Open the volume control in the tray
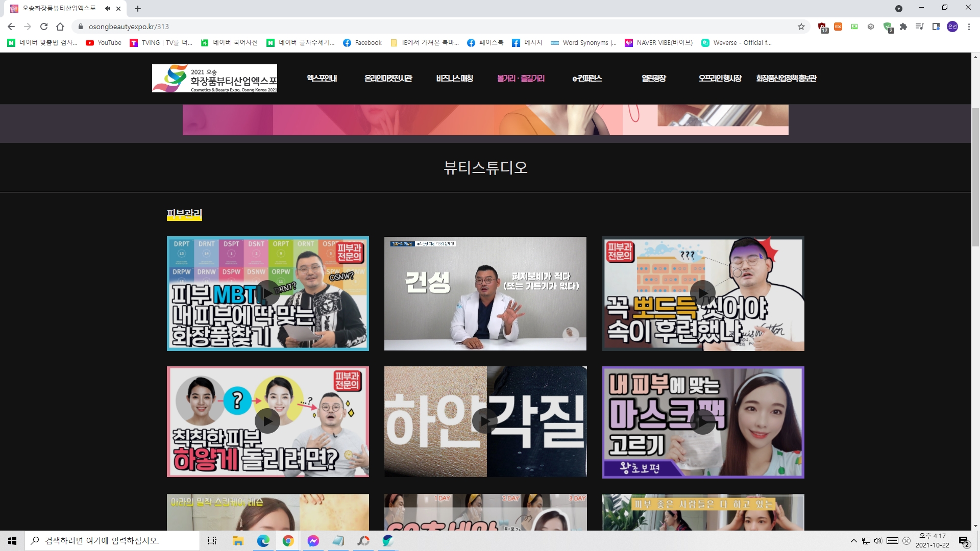Screen dimensions: 980x551 point(878,541)
